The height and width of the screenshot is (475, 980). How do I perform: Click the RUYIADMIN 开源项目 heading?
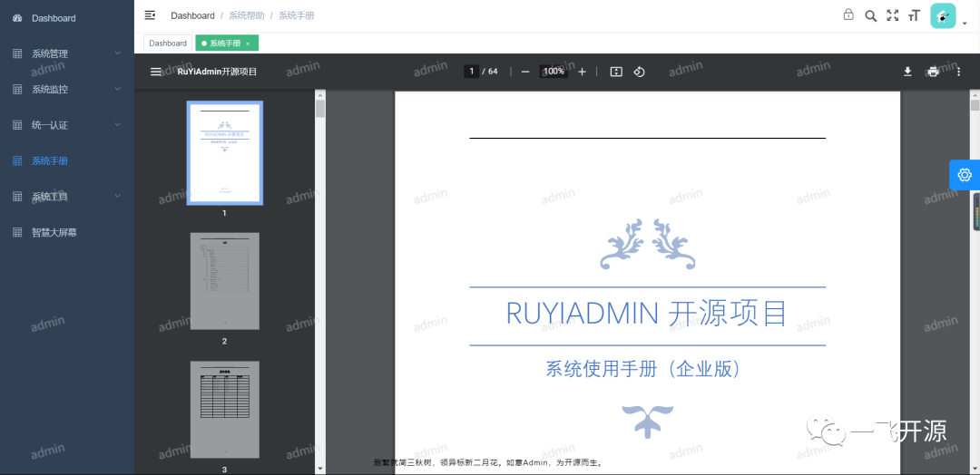647,314
